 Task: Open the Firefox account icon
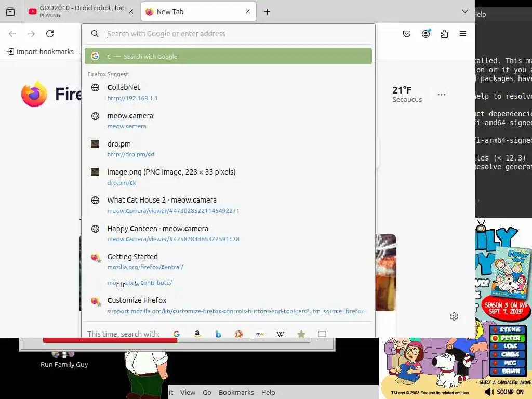pos(426,34)
